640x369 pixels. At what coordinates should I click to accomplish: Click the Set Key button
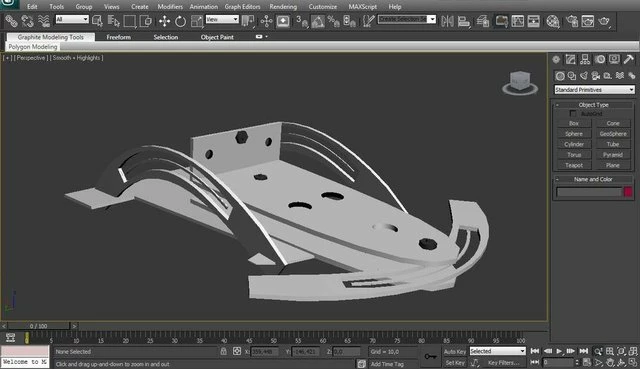click(x=455, y=362)
